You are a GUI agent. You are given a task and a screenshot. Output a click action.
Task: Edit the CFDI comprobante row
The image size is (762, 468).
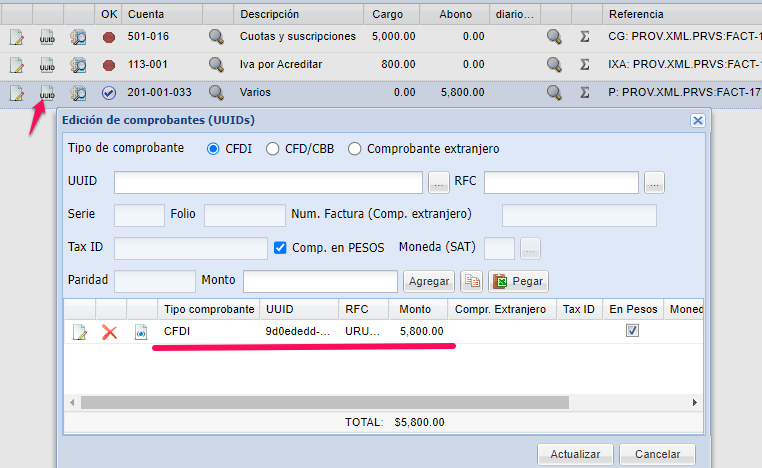click(x=79, y=332)
